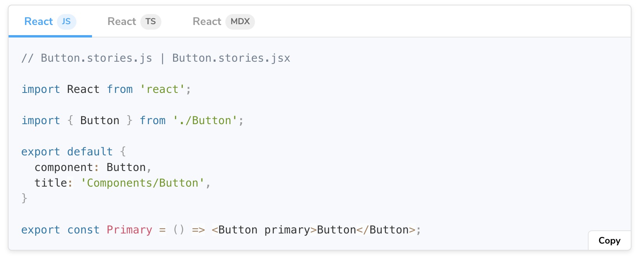Click the word 'React' in import statement
644x260 pixels.
point(83,89)
